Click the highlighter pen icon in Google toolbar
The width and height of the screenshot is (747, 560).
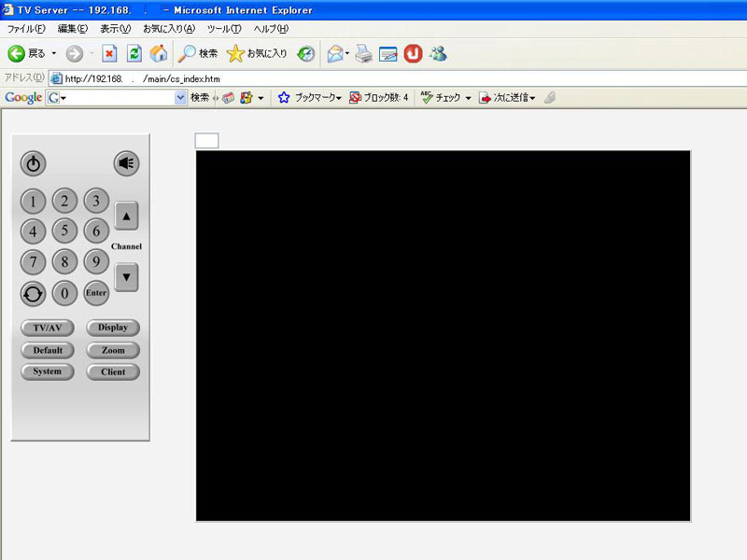[549, 98]
